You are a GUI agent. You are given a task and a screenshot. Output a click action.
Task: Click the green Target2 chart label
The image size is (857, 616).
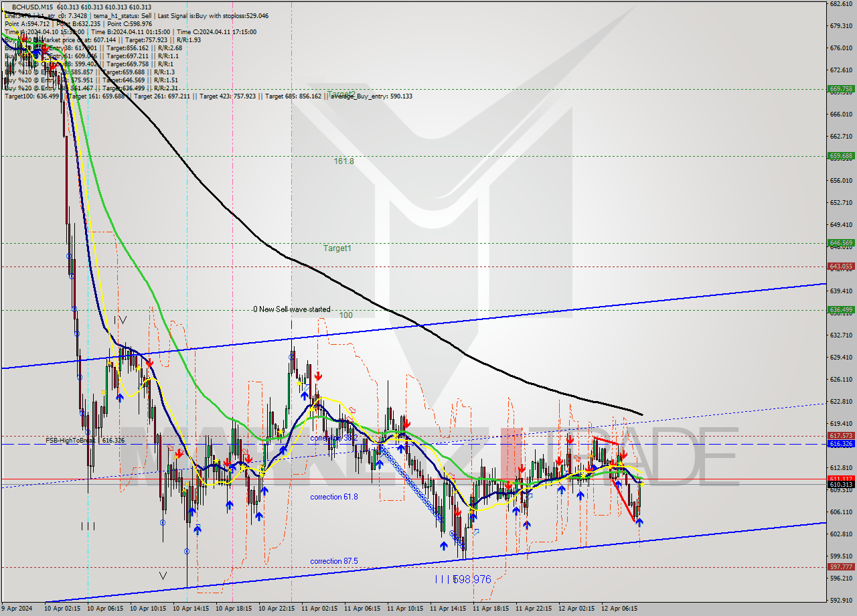[341, 94]
